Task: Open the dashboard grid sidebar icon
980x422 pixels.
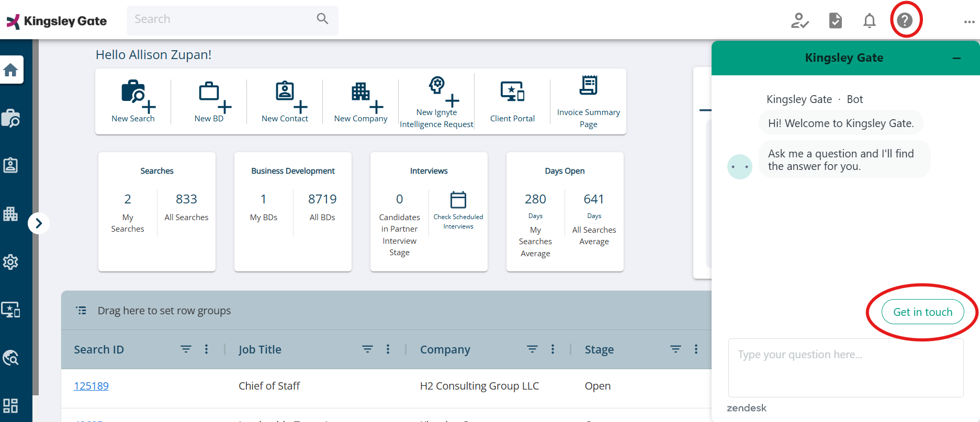Action: click(x=10, y=406)
